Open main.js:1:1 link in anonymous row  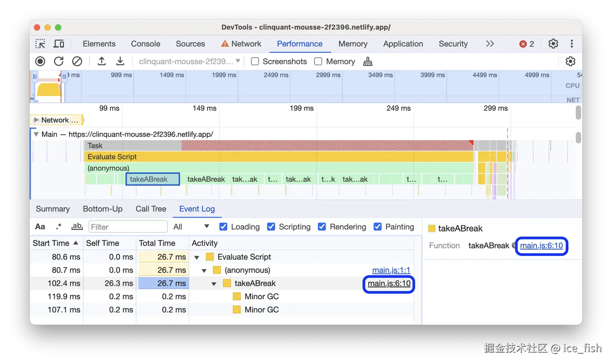pos(391,270)
